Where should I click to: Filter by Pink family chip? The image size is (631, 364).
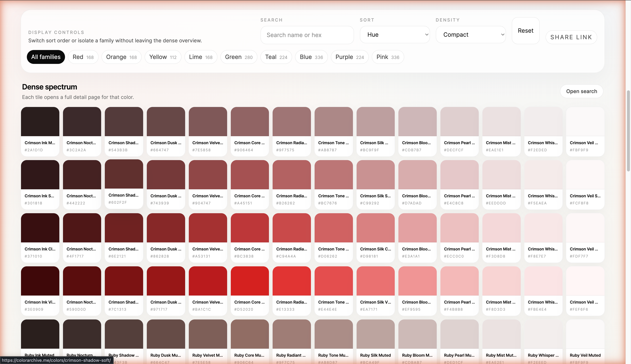pos(388,57)
